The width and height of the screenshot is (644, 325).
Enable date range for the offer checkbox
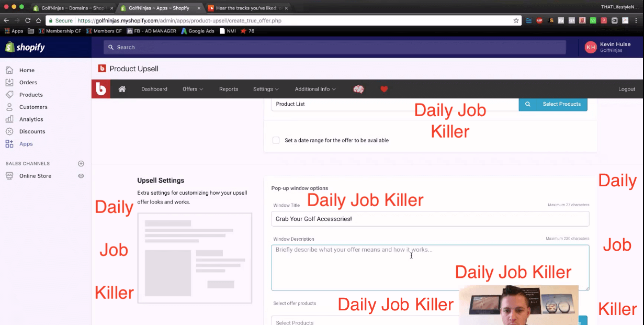coord(276,140)
